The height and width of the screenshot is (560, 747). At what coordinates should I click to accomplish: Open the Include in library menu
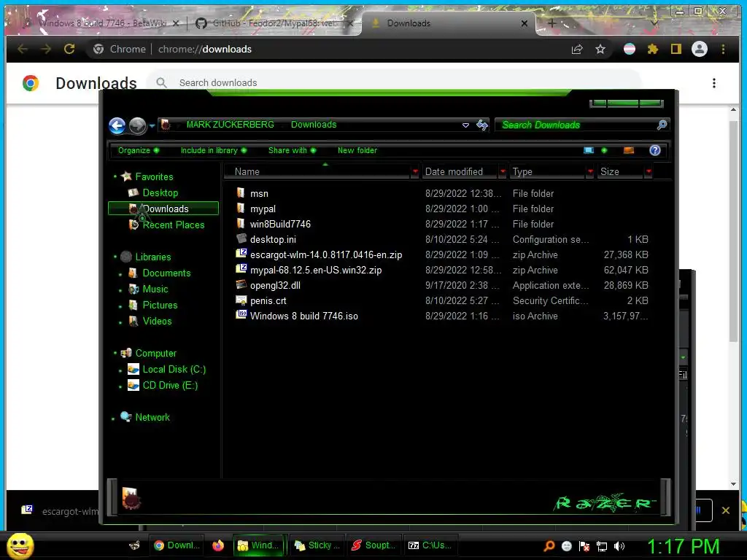pyautogui.click(x=214, y=150)
